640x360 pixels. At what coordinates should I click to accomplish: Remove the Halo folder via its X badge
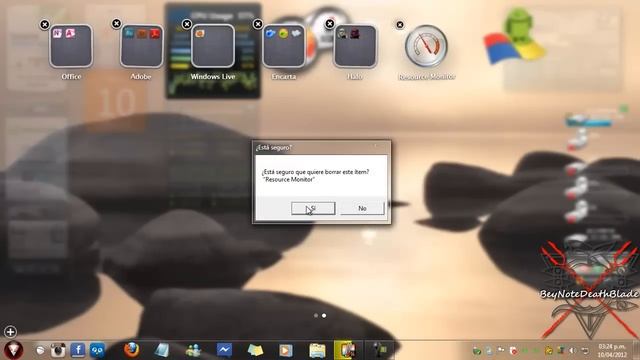click(329, 24)
